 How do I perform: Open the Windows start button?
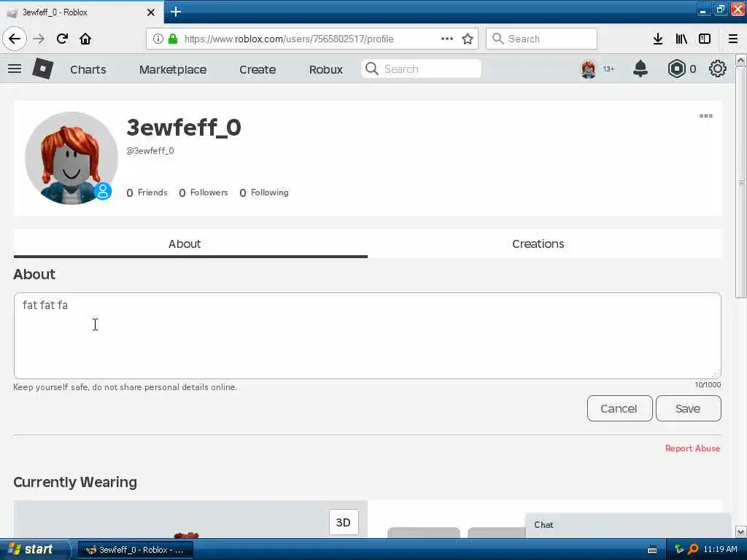click(34, 550)
